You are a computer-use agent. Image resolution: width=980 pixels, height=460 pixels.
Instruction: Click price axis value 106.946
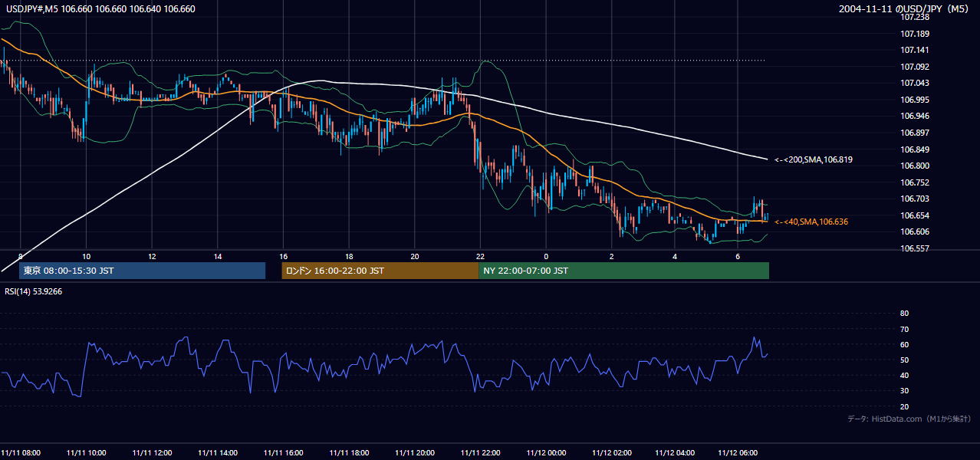(x=914, y=116)
